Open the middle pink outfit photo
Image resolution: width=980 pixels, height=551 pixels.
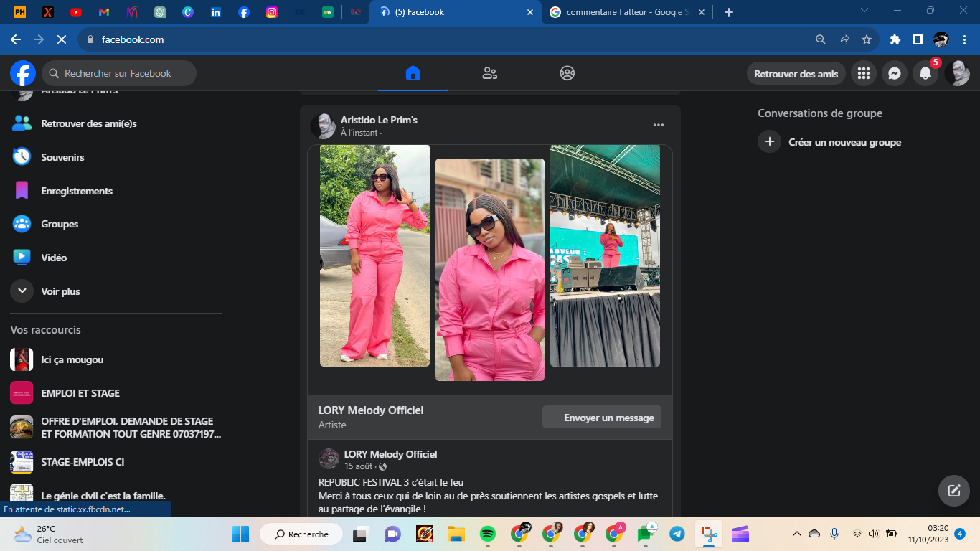click(490, 269)
